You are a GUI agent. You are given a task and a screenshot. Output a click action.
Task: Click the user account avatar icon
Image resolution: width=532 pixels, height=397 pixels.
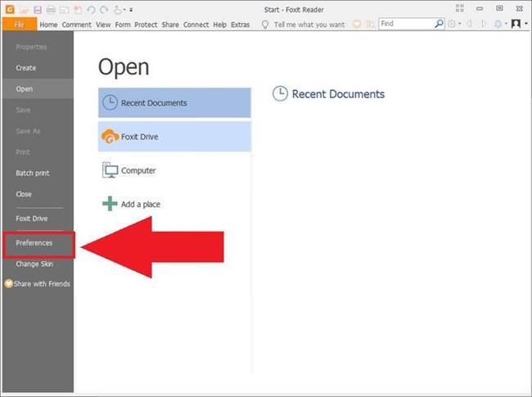coord(516,24)
